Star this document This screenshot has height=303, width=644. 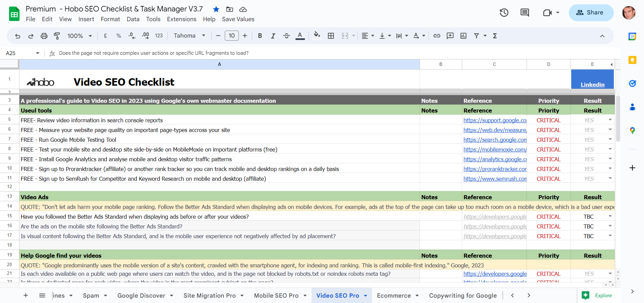(216, 9)
